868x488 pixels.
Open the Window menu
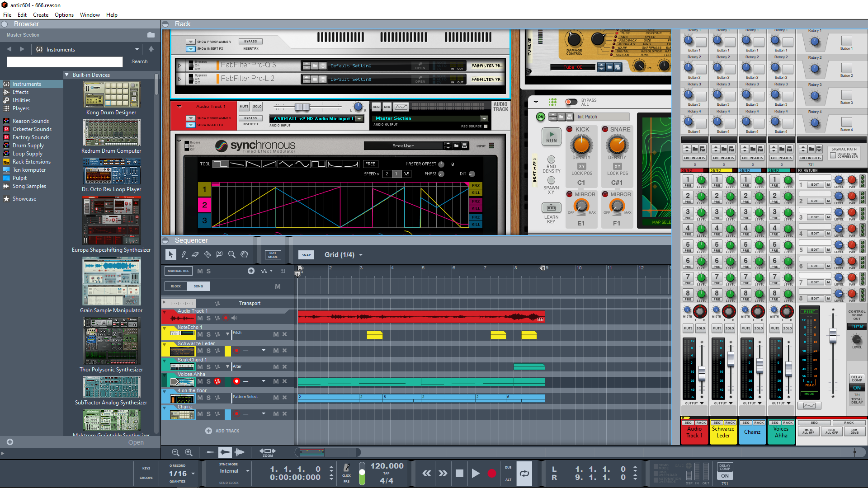[90, 14]
